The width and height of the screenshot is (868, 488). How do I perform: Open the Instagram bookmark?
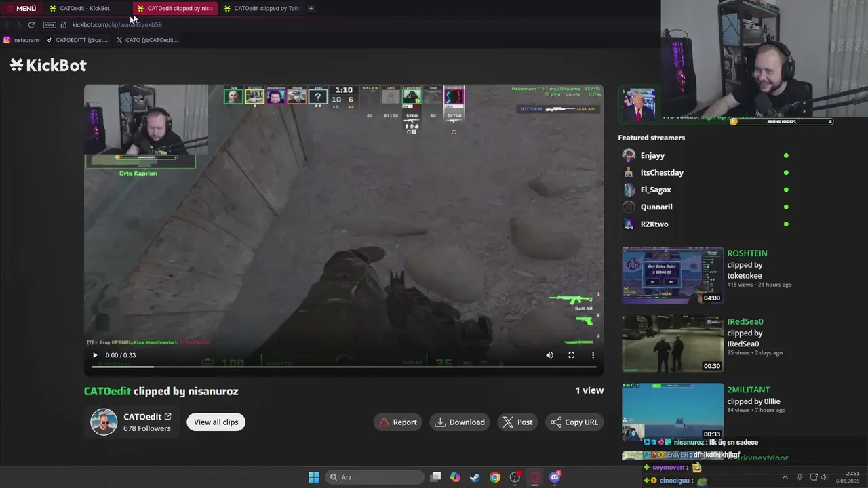(x=21, y=40)
